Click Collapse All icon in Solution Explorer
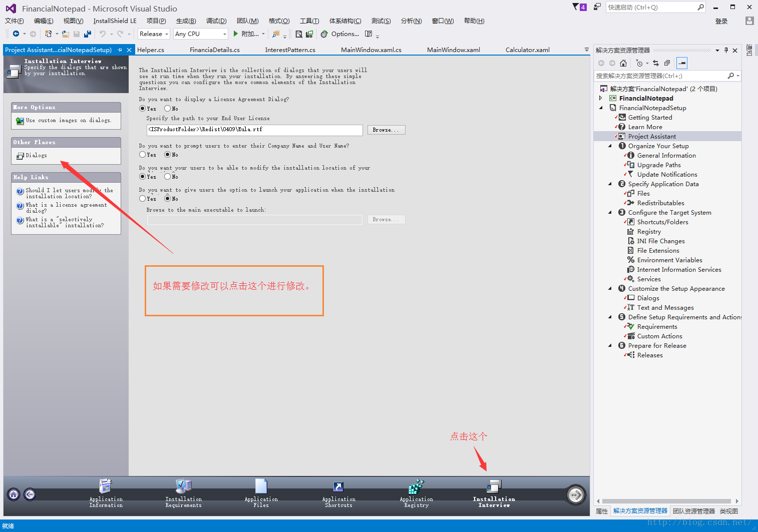Screen dimensions: 758x532 667,63
